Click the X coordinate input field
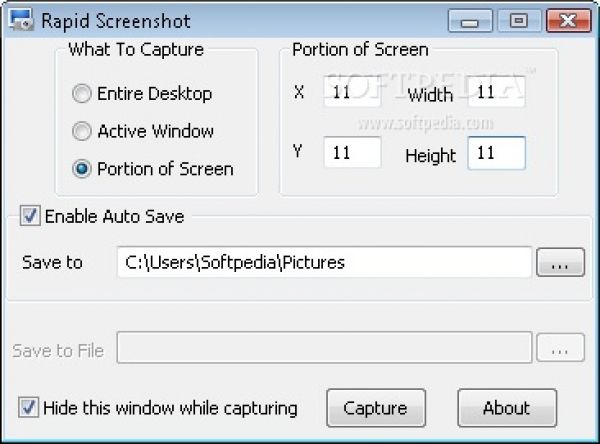Viewport: 600px width, 444px height. point(351,93)
